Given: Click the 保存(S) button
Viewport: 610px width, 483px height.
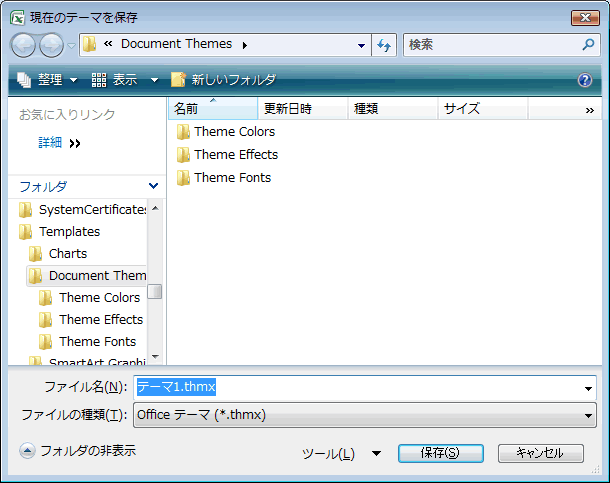Looking at the screenshot, I should pos(441,453).
